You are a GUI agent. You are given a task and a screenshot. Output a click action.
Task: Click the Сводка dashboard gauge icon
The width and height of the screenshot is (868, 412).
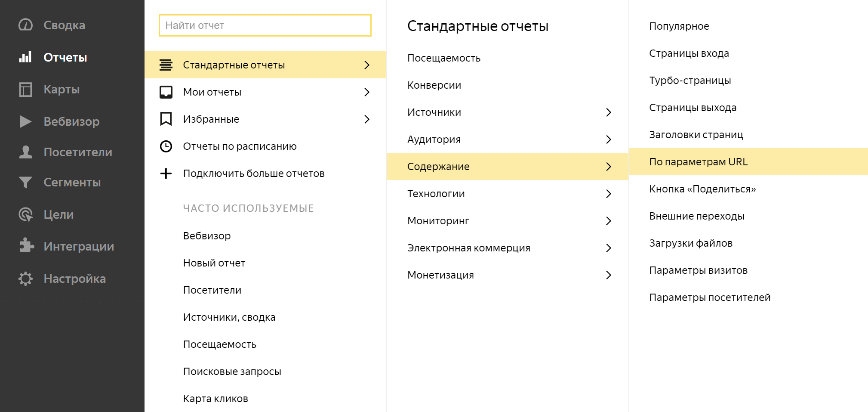[25, 25]
